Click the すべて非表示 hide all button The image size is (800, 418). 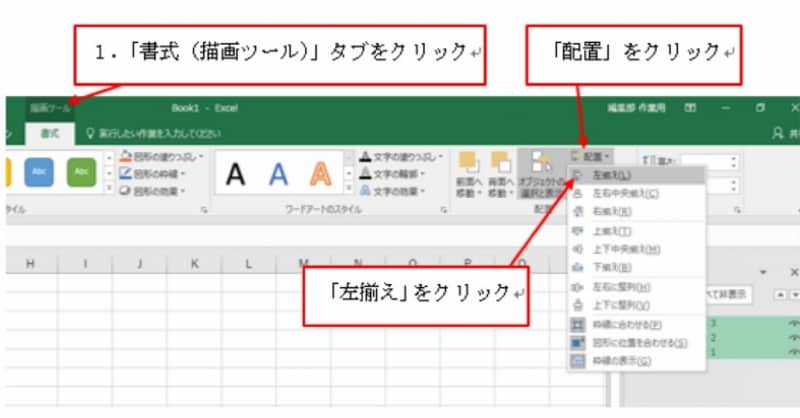point(728,294)
